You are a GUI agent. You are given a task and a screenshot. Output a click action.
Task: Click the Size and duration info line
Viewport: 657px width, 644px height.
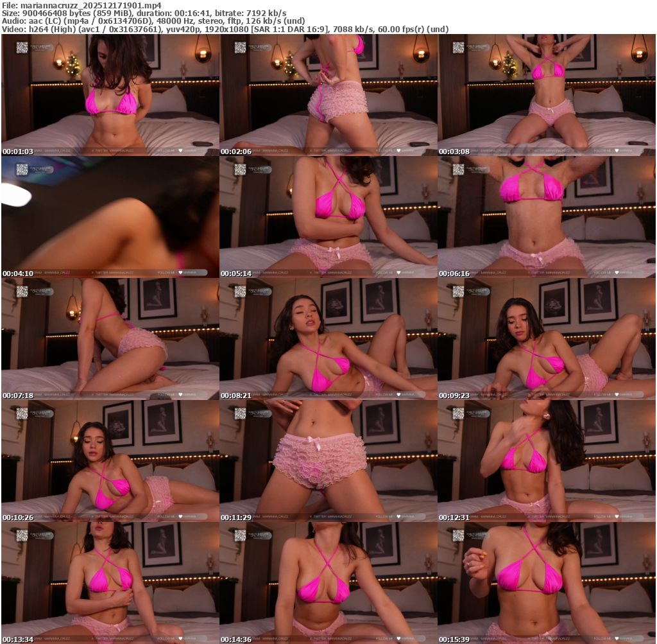pos(144,13)
